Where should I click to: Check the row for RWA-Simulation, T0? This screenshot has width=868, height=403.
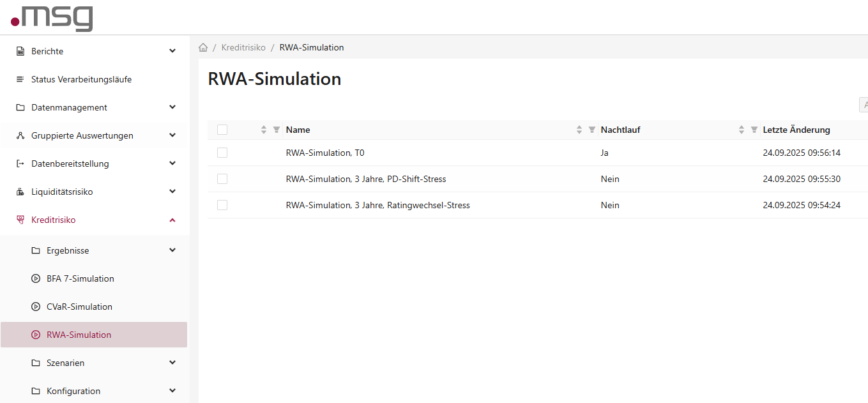tap(222, 153)
